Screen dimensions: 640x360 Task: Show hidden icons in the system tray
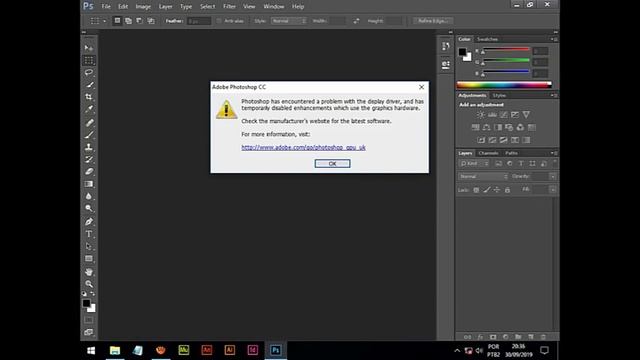tap(457, 351)
